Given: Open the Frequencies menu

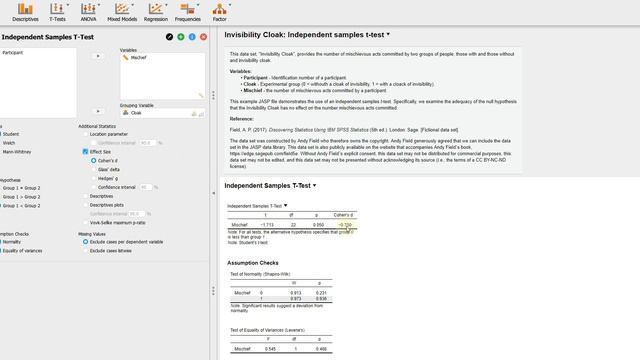Looking at the screenshot, I should point(188,12).
